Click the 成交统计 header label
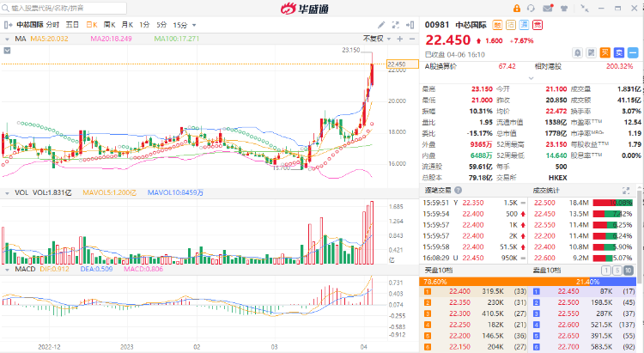The width and height of the screenshot is (644, 353). [x=546, y=191]
